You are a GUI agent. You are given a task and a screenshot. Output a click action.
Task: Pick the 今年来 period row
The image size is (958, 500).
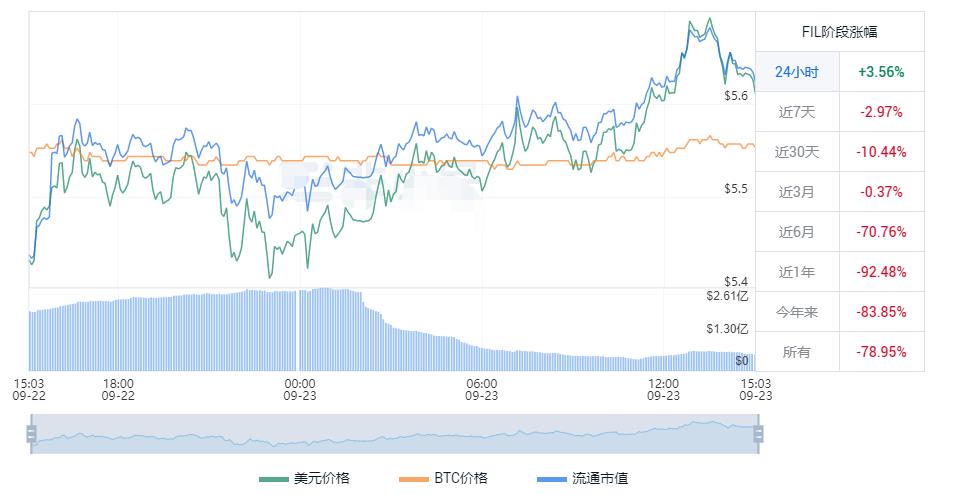pos(797,312)
